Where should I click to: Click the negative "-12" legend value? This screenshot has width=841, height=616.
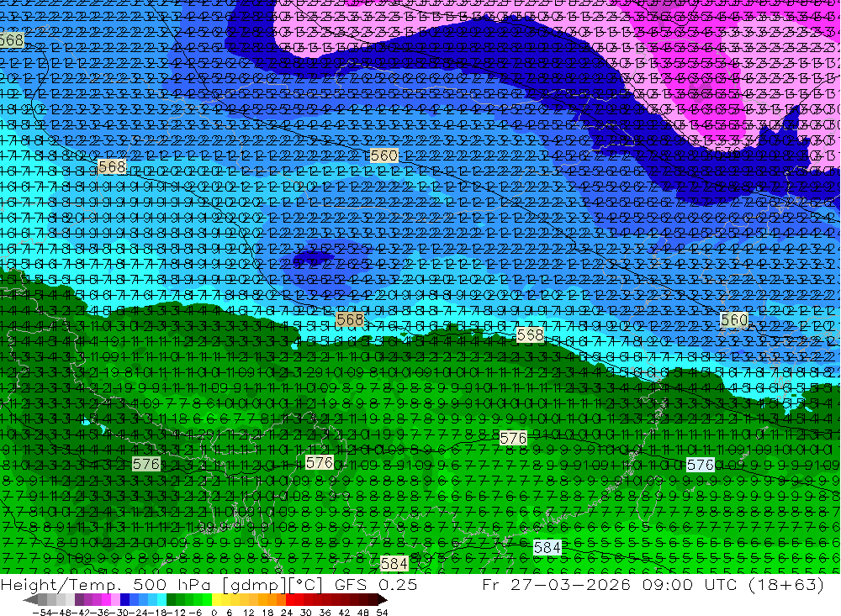(176, 613)
